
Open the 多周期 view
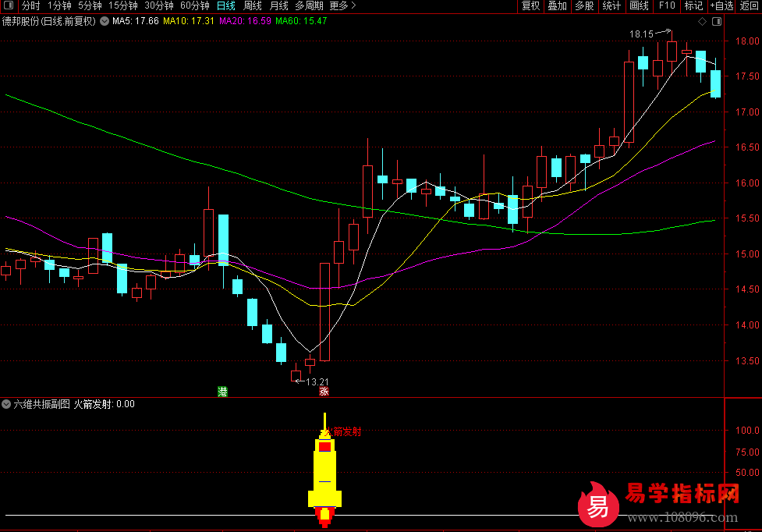coord(309,5)
